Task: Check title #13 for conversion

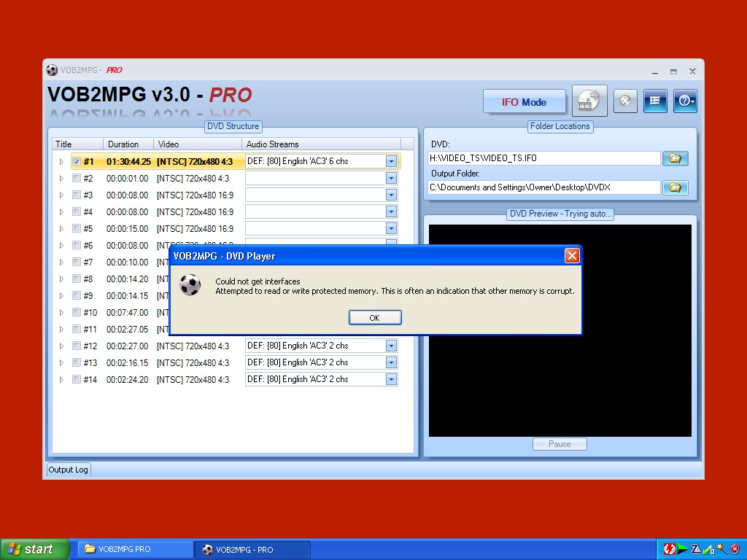Action: pos(76,362)
